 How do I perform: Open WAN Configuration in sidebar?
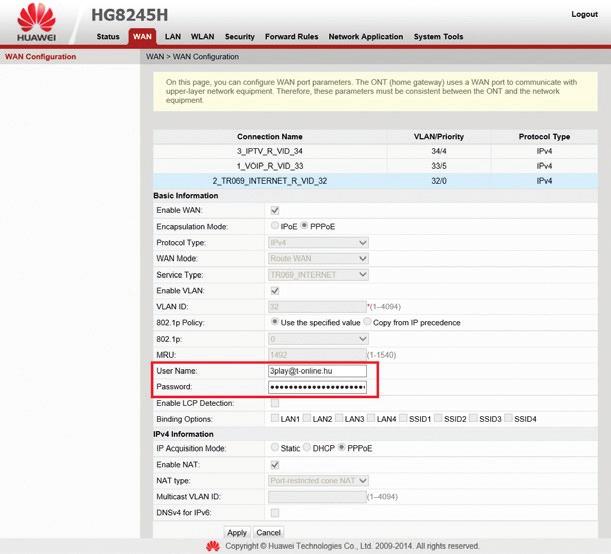41,56
